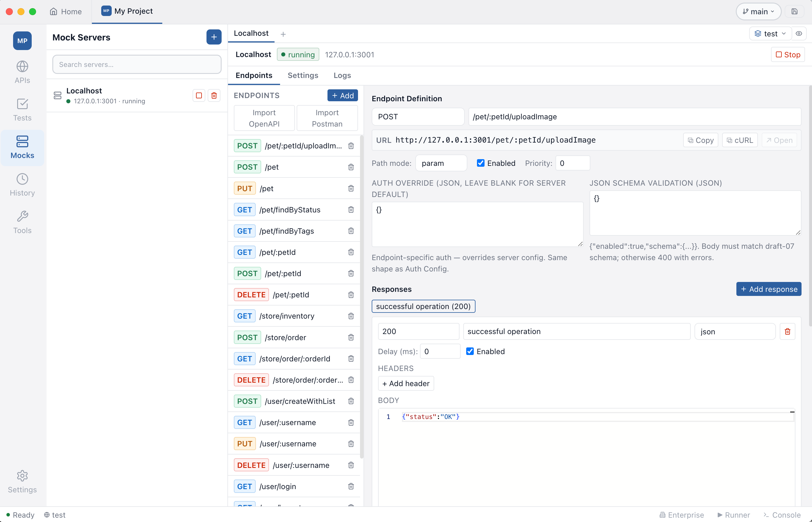
Task: Select successful operation (200) response tab
Action: pos(423,306)
